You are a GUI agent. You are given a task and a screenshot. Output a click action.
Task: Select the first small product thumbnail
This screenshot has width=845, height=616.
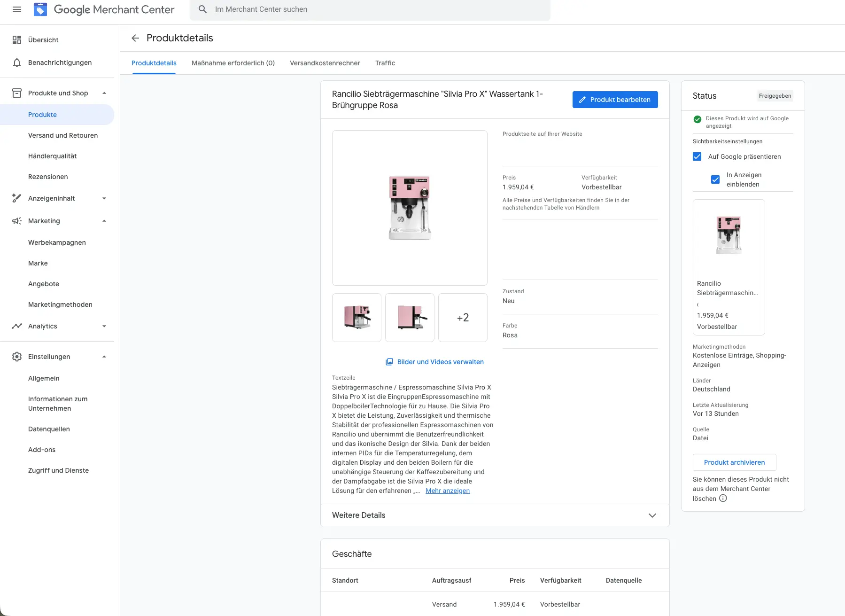357,318
